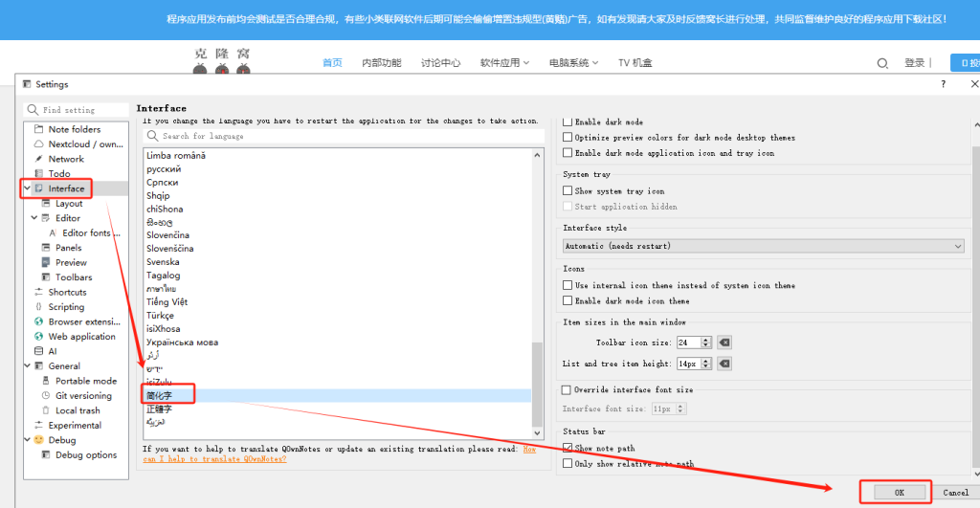
Task: Adjust Toolbar icon size spinner arrows
Action: click(x=706, y=342)
